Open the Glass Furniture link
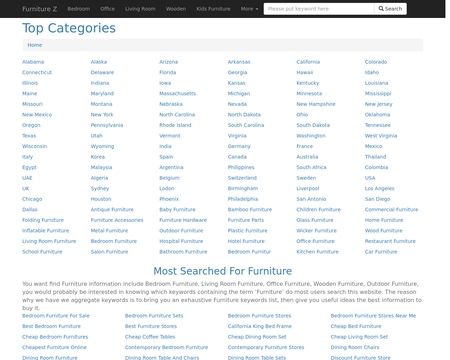The width and height of the screenshot is (450, 360). coord(315,220)
